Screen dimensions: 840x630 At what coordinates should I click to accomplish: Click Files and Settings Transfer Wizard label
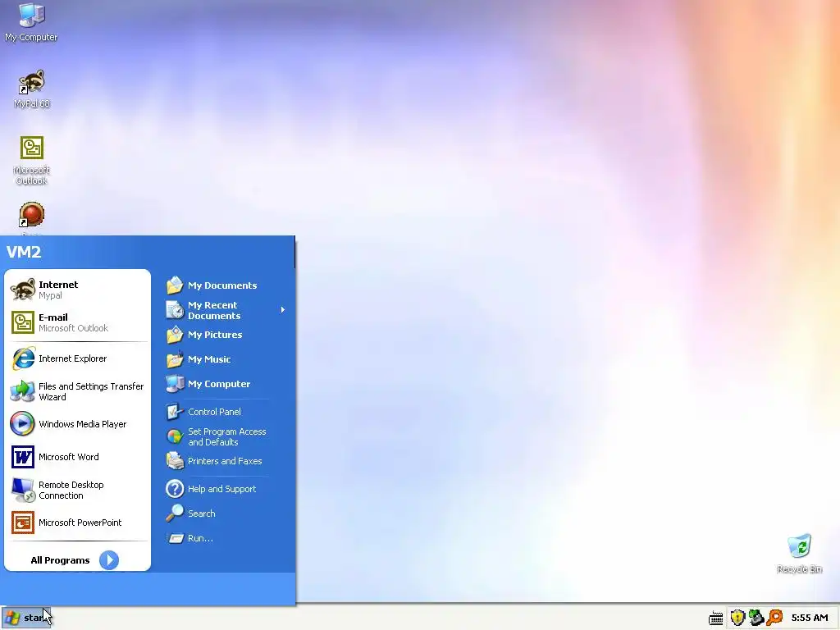point(91,391)
